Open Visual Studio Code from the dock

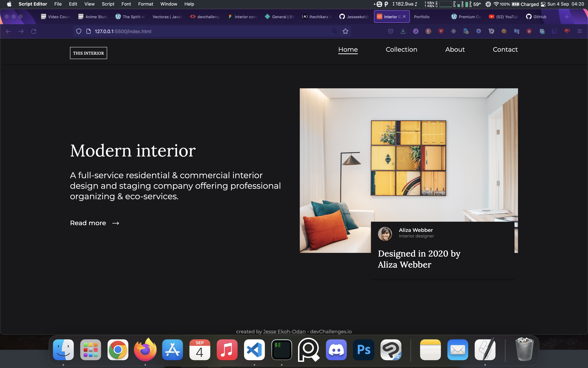point(254,350)
